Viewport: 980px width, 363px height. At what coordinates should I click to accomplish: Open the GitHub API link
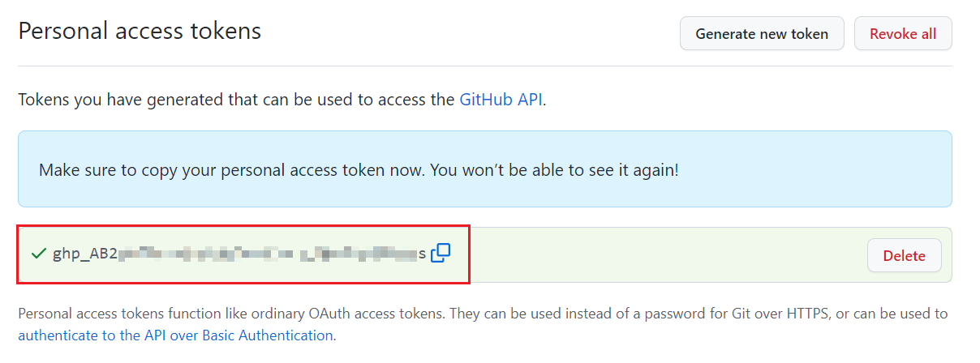(x=501, y=100)
